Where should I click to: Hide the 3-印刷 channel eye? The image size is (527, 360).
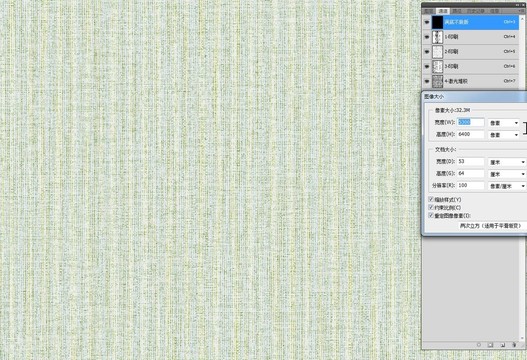tap(427, 66)
